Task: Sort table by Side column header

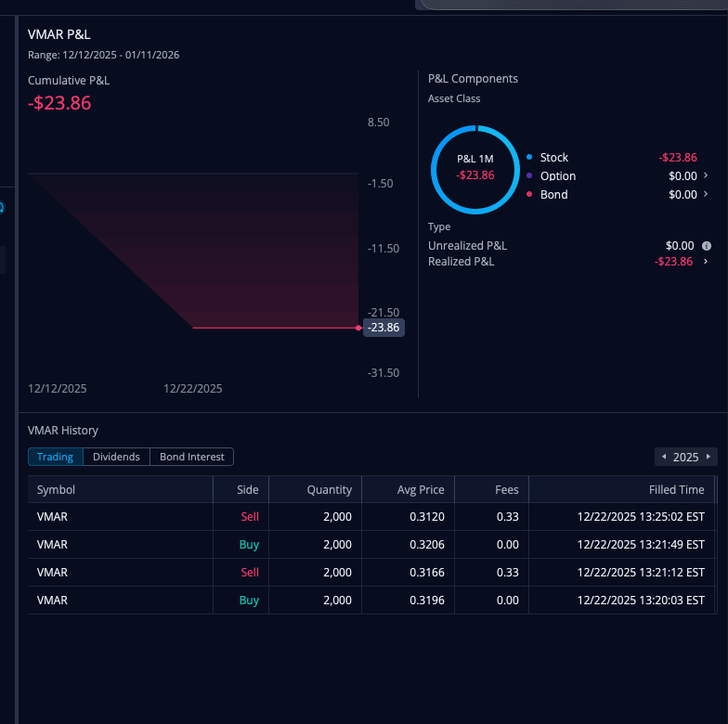Action: (241, 490)
